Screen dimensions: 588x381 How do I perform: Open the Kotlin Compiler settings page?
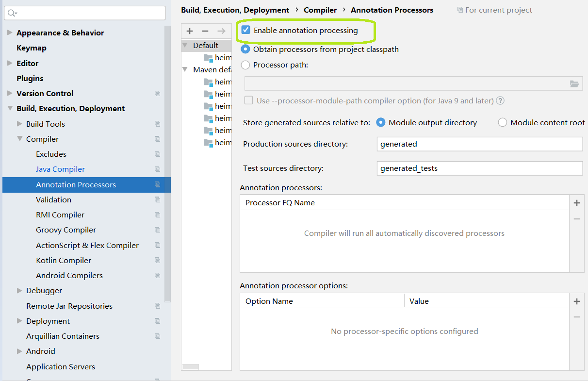coord(64,261)
